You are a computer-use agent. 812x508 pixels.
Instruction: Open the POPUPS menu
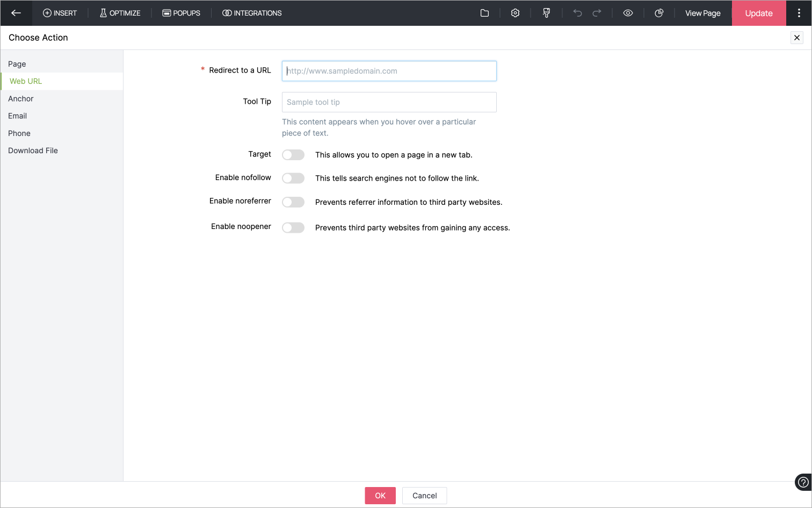pyautogui.click(x=182, y=13)
